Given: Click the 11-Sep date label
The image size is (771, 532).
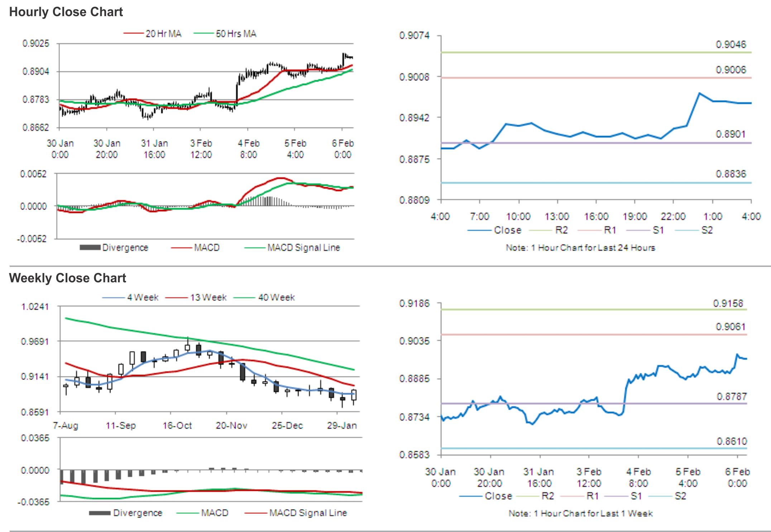Looking at the screenshot, I should [x=121, y=426].
